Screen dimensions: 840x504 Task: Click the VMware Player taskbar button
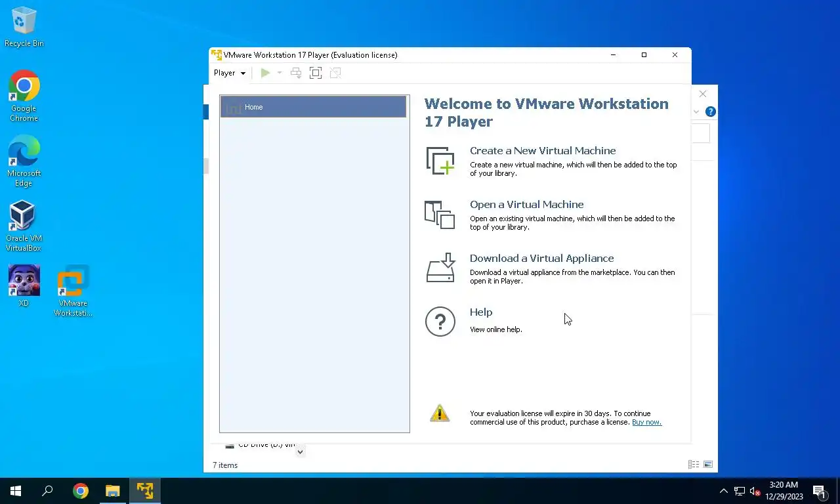[x=145, y=491]
